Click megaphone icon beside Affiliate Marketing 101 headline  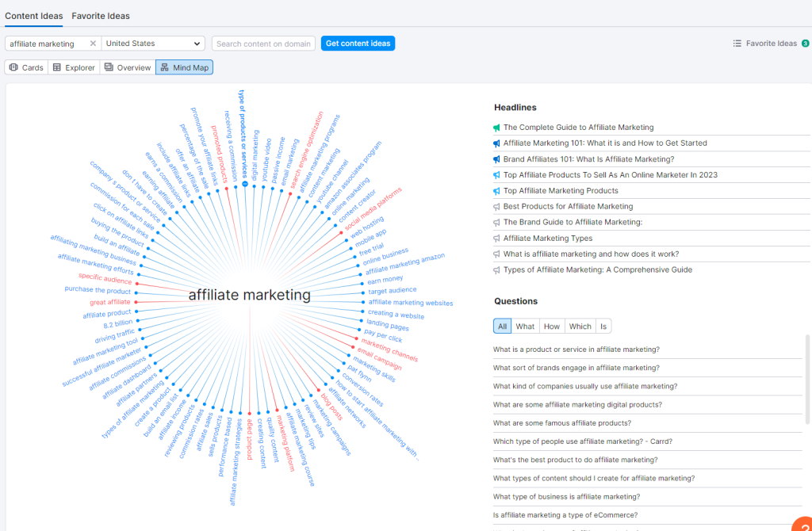click(x=496, y=143)
